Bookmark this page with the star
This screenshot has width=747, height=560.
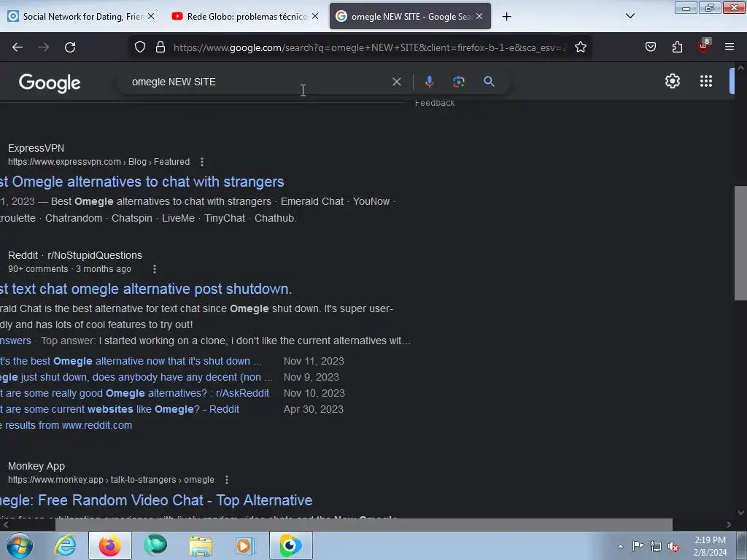click(580, 47)
